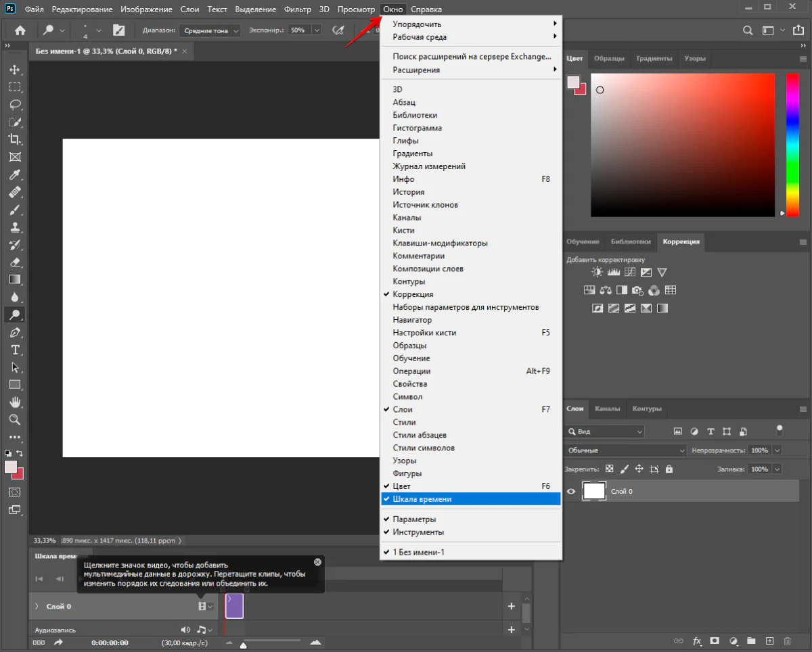The image size is (812, 652).
Task: Select Шкала времени in the Окно menu
Action: coord(422,499)
